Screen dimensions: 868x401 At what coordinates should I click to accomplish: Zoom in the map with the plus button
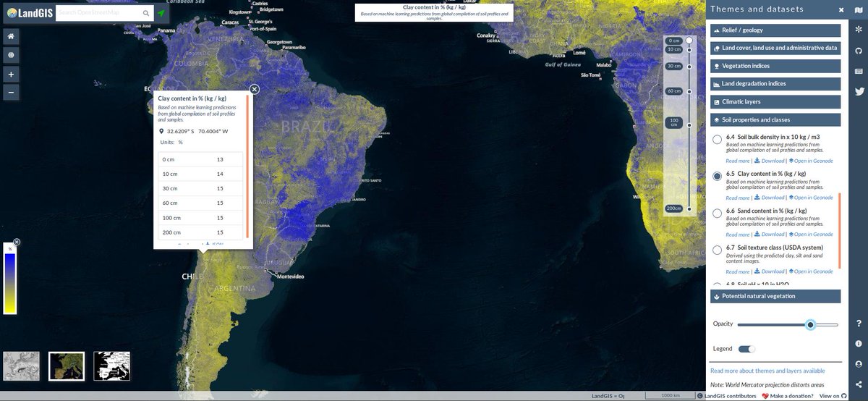[x=11, y=74]
